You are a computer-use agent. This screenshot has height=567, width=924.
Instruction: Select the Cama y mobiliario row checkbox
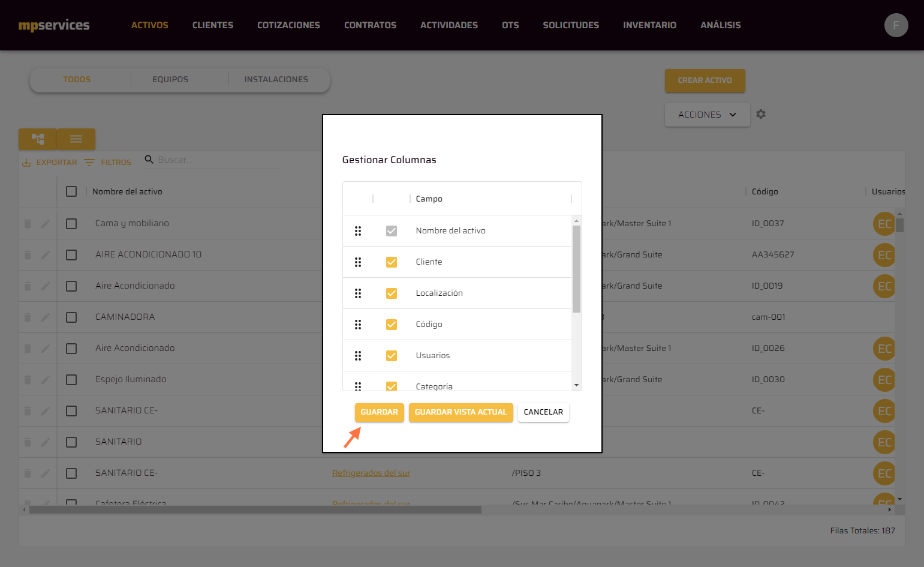(71, 224)
